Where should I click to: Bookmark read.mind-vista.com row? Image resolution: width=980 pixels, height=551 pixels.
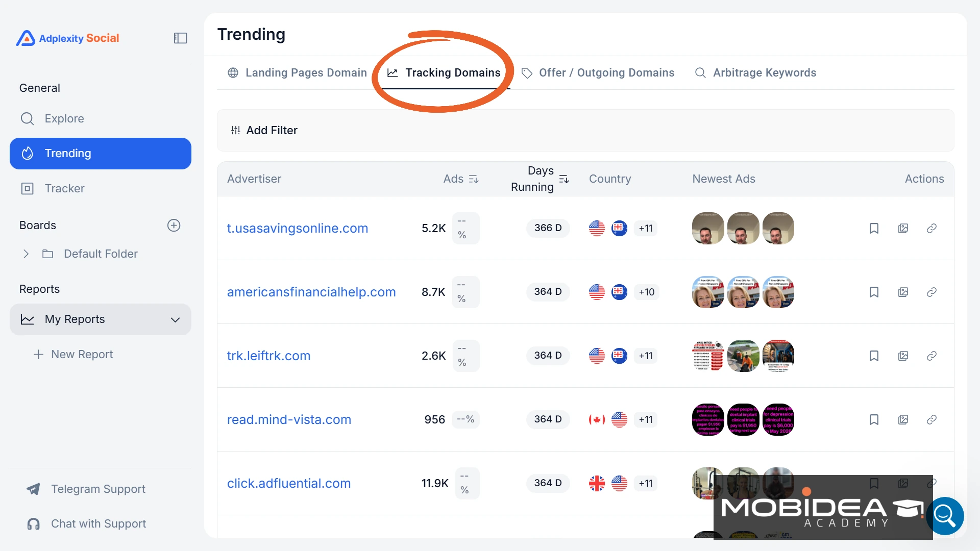874,419
